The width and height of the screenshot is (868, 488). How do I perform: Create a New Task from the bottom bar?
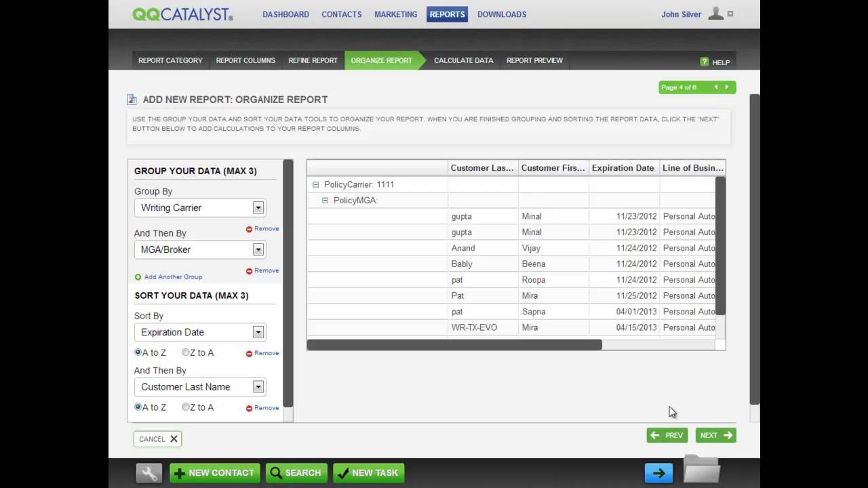[369, 473]
